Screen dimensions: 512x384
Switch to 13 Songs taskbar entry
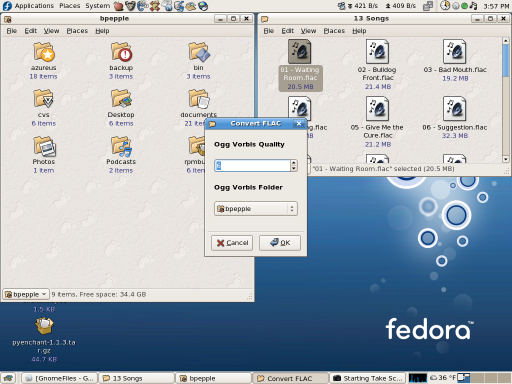137,378
